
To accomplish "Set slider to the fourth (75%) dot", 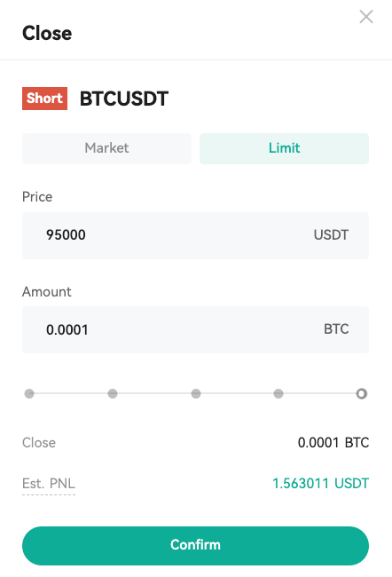I will point(278,394).
